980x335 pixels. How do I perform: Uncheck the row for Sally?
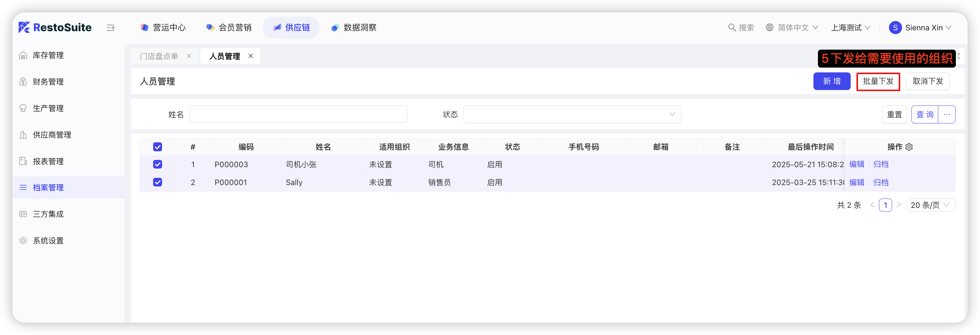coord(158,183)
